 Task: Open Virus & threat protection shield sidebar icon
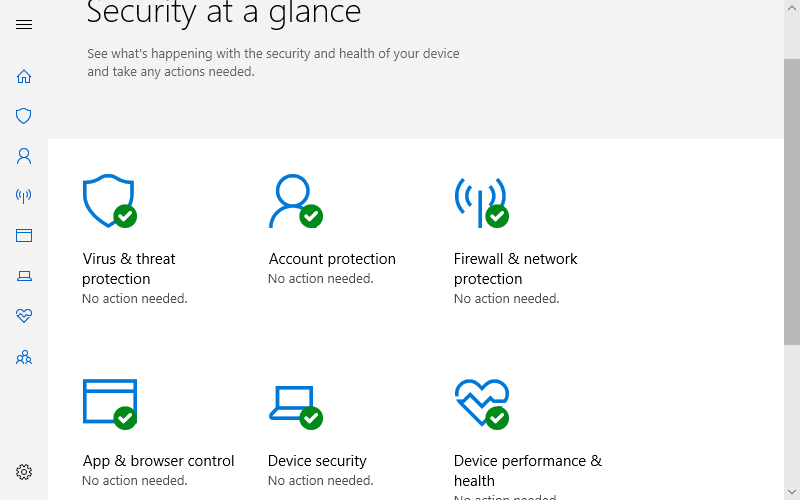pos(24,116)
